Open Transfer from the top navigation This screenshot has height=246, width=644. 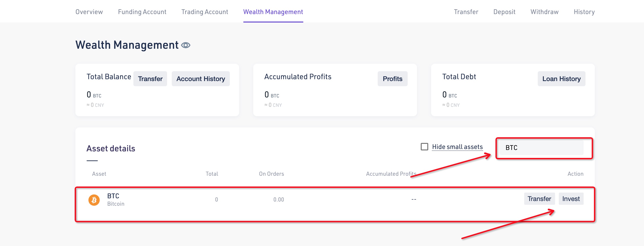point(466,12)
